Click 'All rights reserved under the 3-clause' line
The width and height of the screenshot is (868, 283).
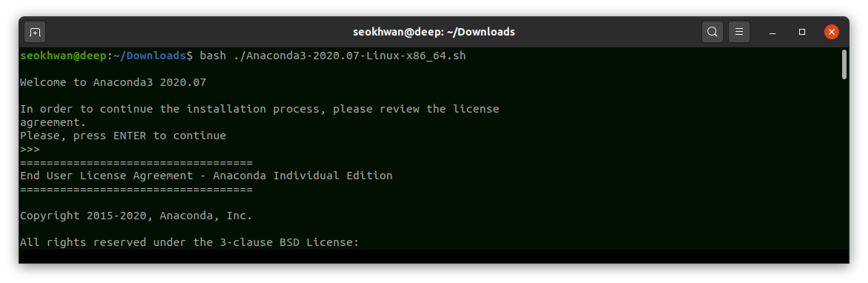[x=190, y=242]
